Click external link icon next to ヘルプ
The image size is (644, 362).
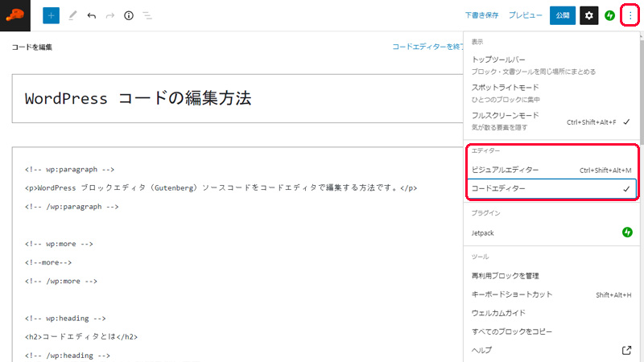pyautogui.click(x=626, y=350)
